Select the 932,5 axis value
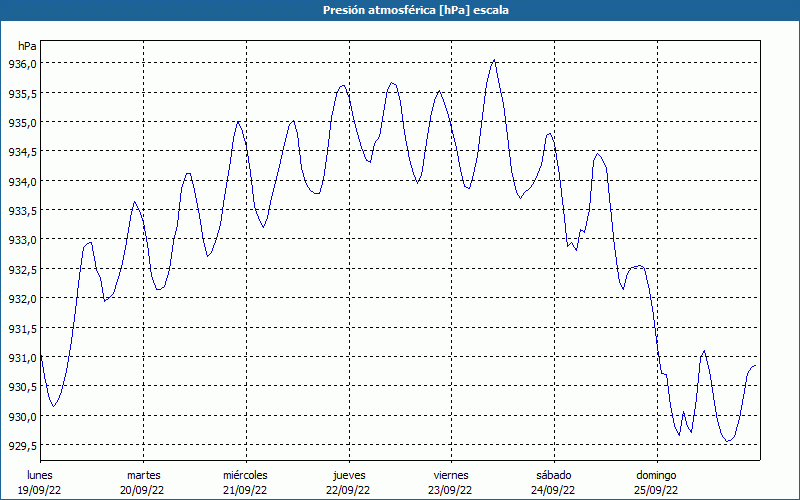This screenshot has width=800, height=500. click(x=22, y=269)
